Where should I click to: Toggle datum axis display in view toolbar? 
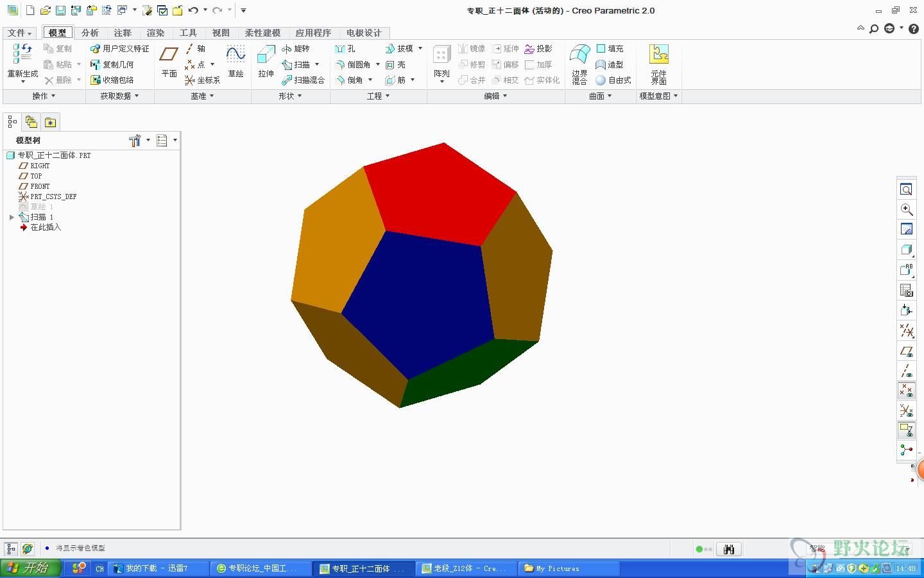906,371
